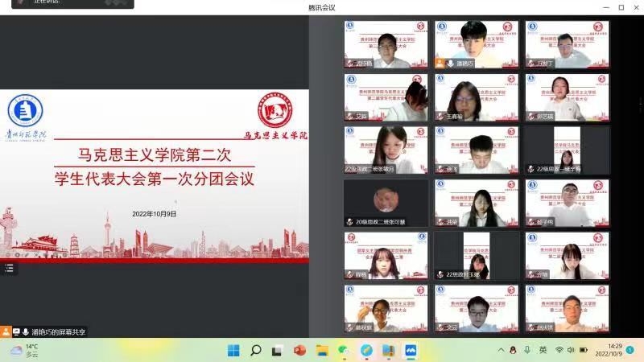Click the 腾讯会议 window title
Viewport: 644px width, 362px height.
321,7
